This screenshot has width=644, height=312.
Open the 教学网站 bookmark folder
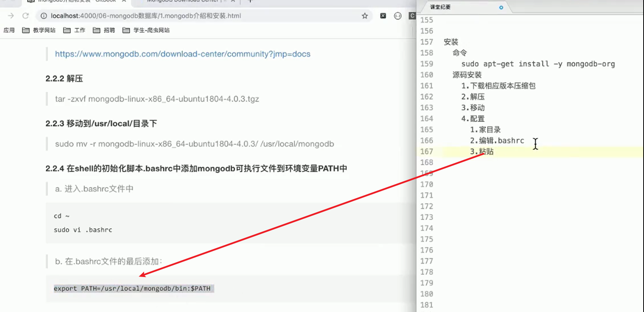click(x=39, y=30)
